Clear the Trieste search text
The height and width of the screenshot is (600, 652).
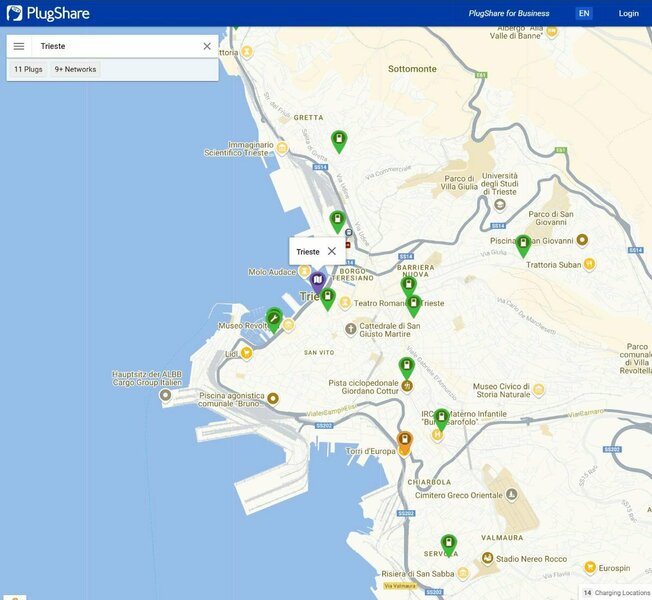pyautogui.click(x=207, y=46)
